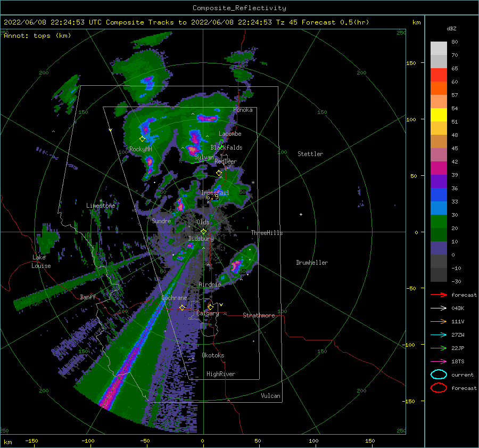Click the Cochrane town label
The height and width of the screenshot is (448, 479).
174,298
